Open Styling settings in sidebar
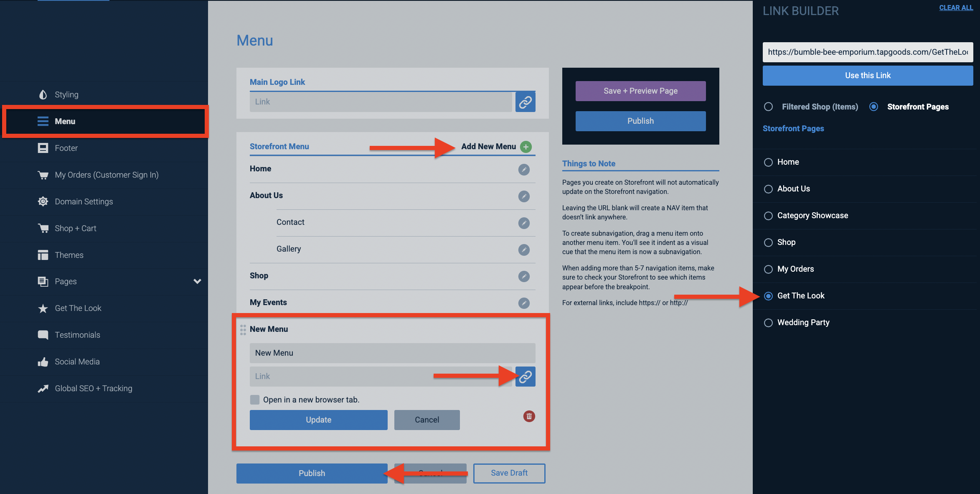Image resolution: width=980 pixels, height=494 pixels. (x=104, y=94)
